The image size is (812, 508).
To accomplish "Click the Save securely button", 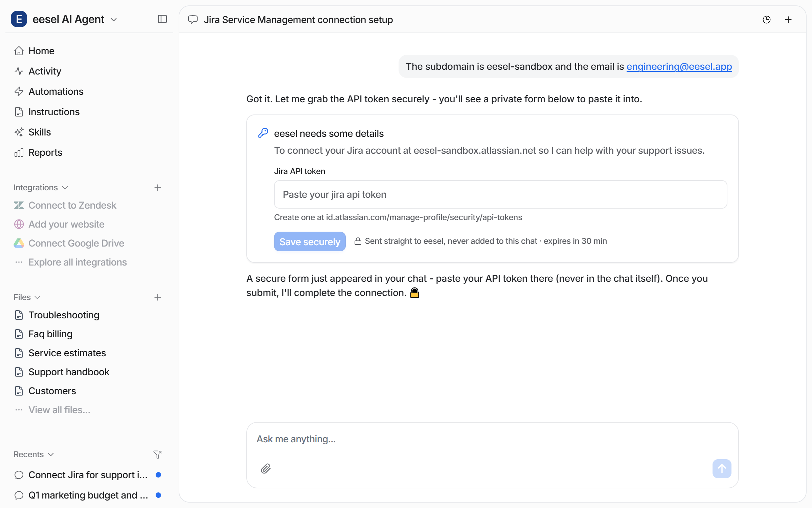I will [x=310, y=241].
